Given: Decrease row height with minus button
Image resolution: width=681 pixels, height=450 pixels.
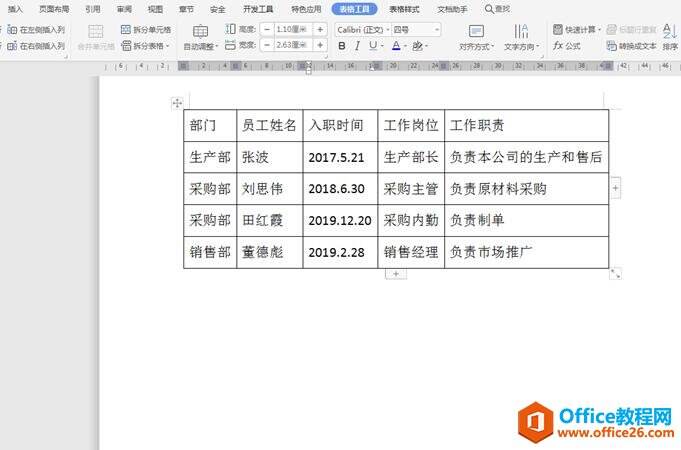Looking at the screenshot, I should pos(267,30).
